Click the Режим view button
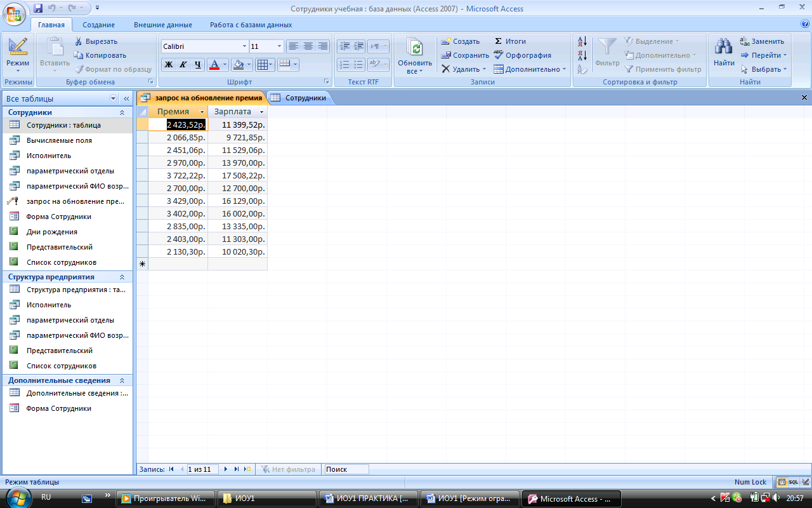Screen dimensions: 812x508 [x=18, y=55]
